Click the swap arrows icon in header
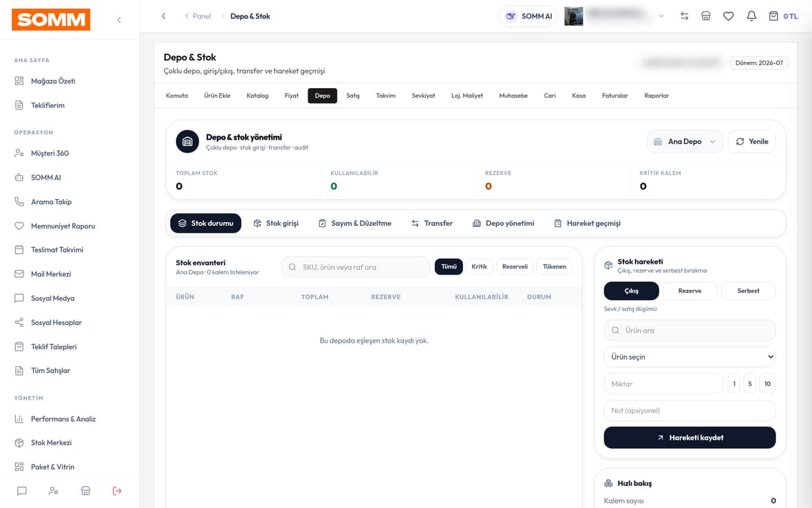The width and height of the screenshot is (812, 508). click(684, 16)
